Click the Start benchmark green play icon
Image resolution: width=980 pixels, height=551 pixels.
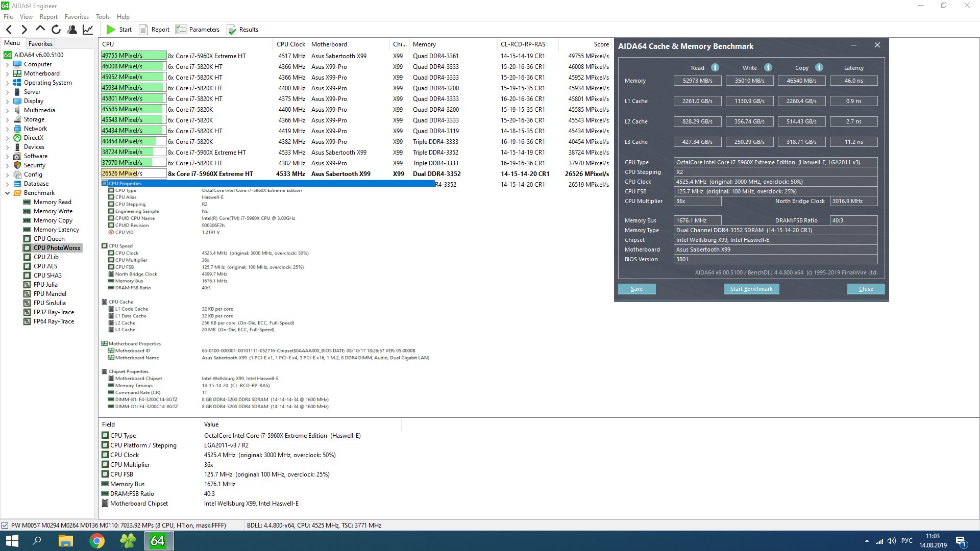[111, 30]
